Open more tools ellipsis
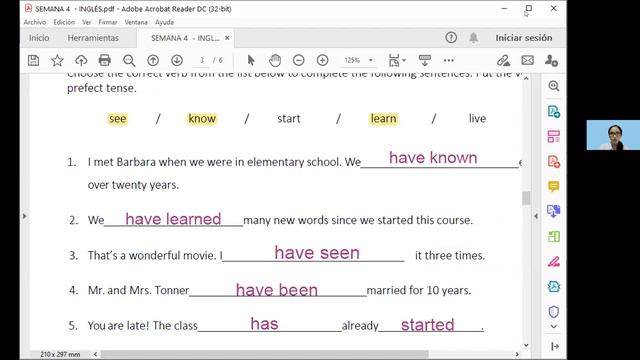 (449, 60)
